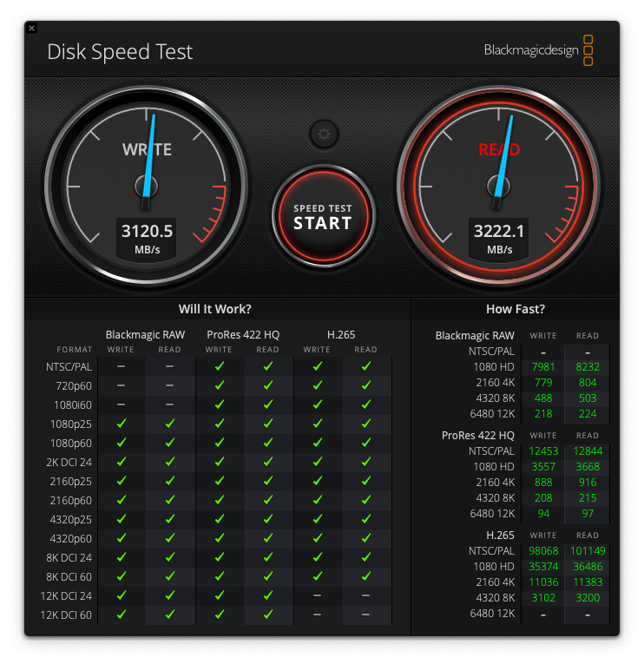Image resolution: width=644 pixels, height=664 pixels.
Task: Click the 2K DCI 24 format row label
Action: 69,463
